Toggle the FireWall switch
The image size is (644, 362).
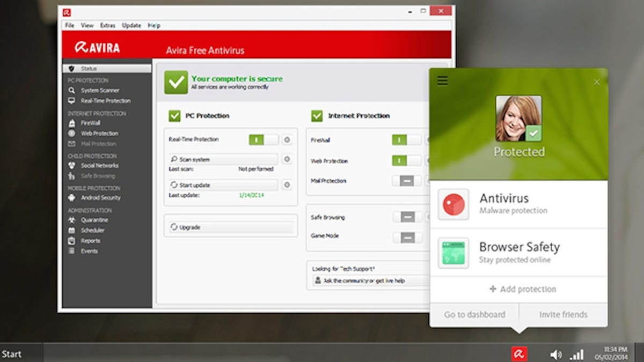pyautogui.click(x=406, y=140)
